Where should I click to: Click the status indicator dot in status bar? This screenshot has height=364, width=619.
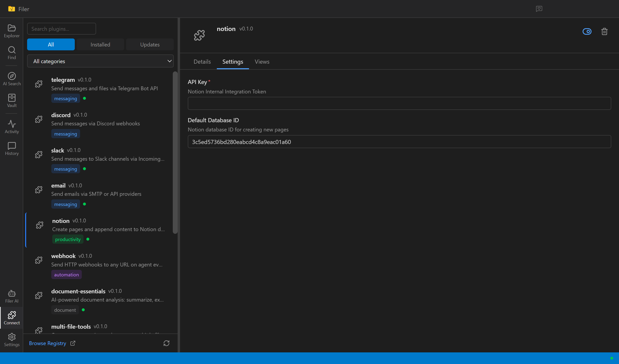pos(611,358)
